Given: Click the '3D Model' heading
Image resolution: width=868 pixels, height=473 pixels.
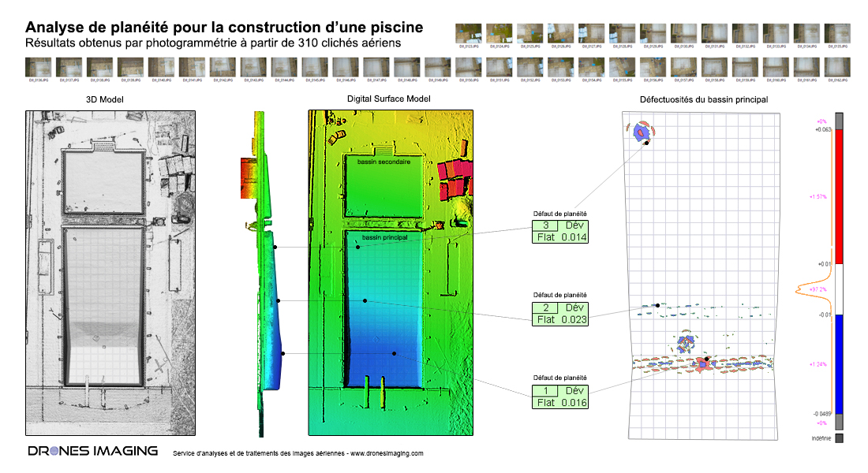Looking at the screenshot, I should pyautogui.click(x=105, y=99).
